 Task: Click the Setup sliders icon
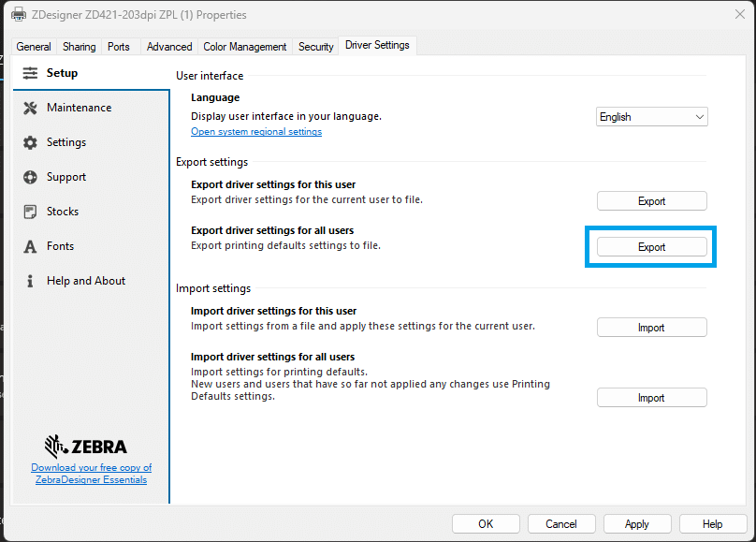30,73
